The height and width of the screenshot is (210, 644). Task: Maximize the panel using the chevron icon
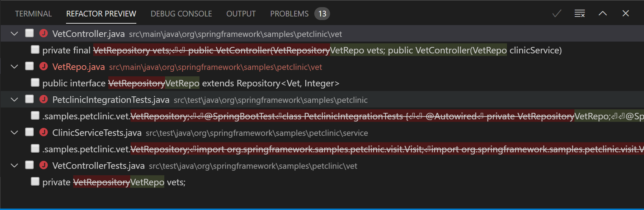click(x=602, y=13)
